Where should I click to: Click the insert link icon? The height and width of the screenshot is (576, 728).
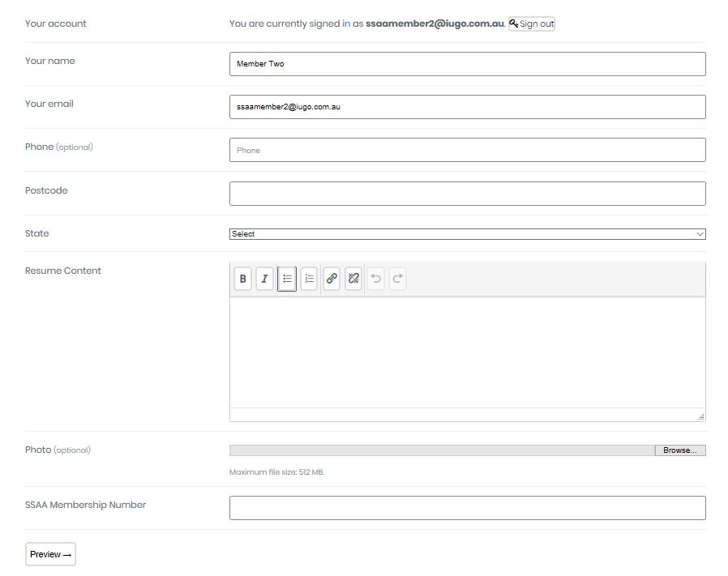tap(332, 279)
